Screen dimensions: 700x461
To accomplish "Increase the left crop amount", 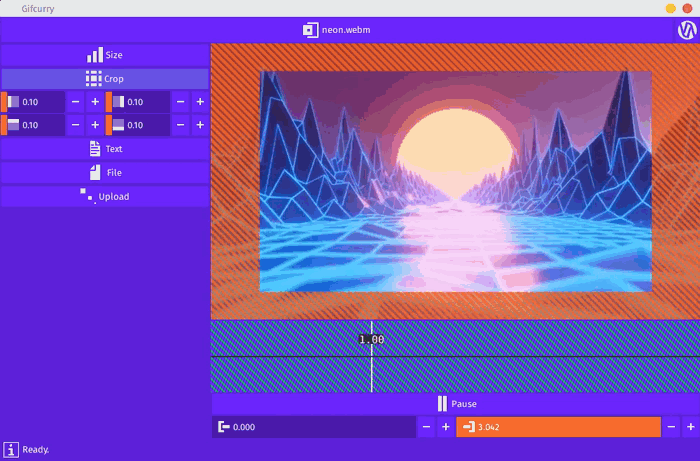I will pos(95,102).
